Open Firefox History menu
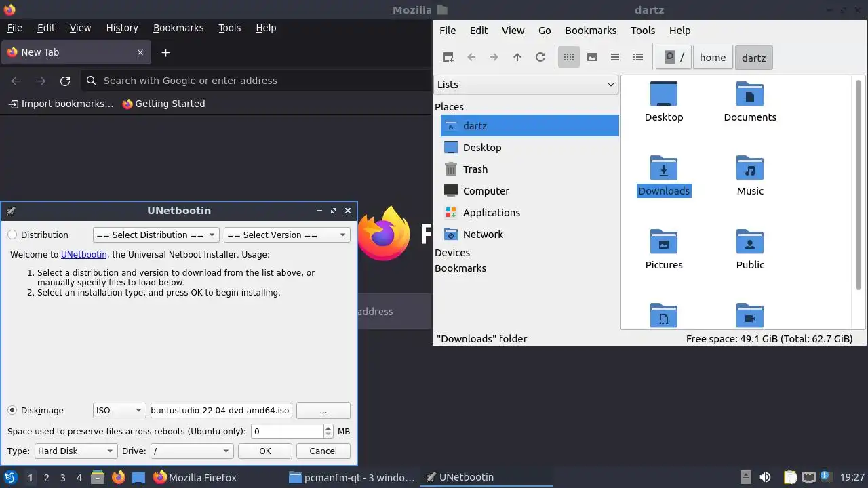Screen dimensions: 868x488 pyautogui.click(x=122, y=28)
